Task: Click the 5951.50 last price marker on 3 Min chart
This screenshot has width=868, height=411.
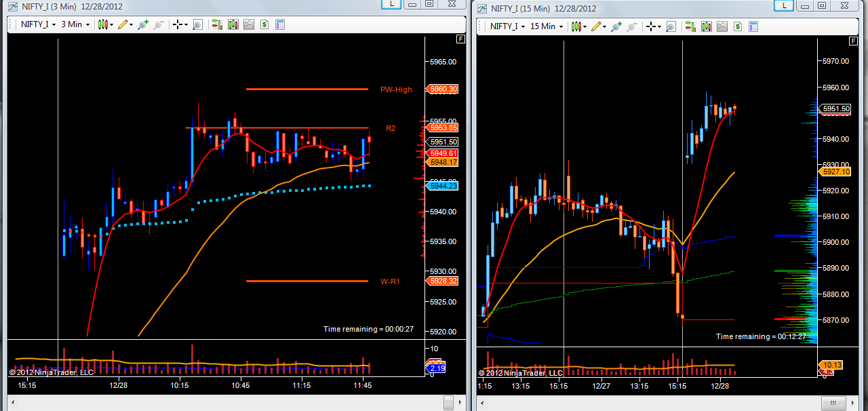Action: pos(443,142)
